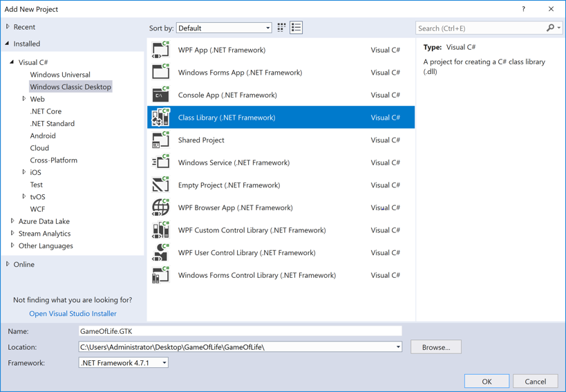Open the Framework version dropdown
Screen dimensions: 566x392
(x=164, y=363)
